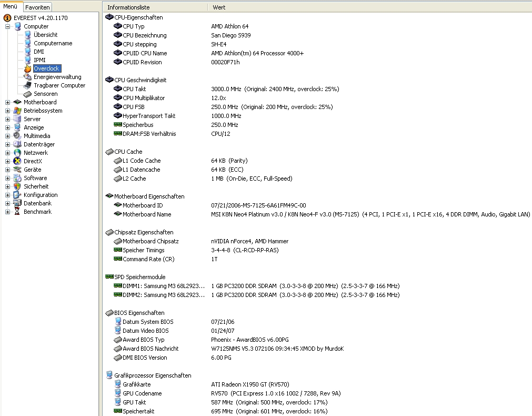Select DMI in the tree
The width and height of the screenshot is (532, 416).
pos(39,52)
